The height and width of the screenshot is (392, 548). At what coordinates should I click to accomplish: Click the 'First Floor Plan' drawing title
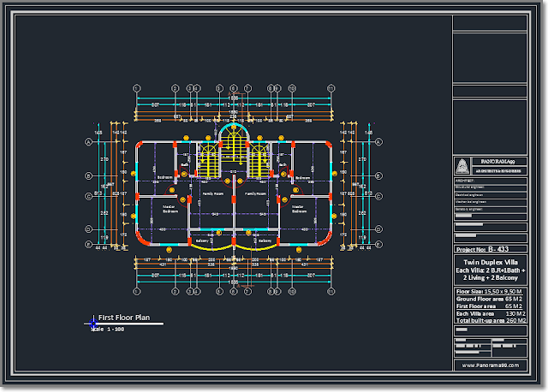124,318
